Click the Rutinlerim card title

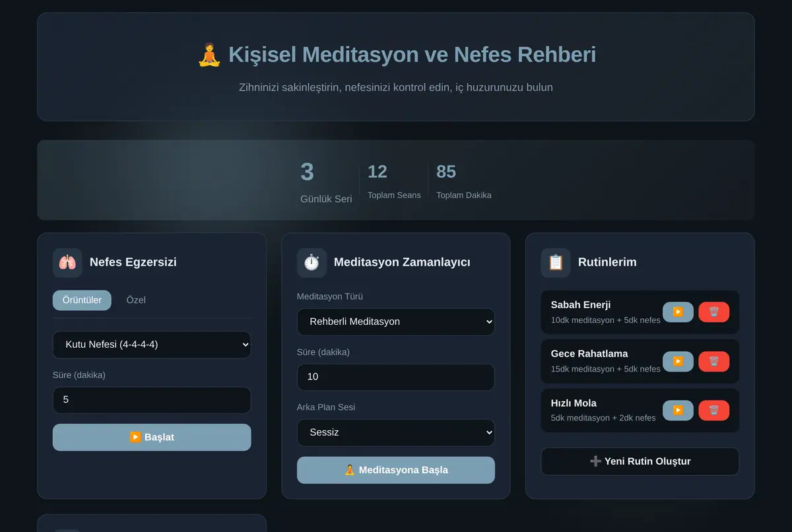tap(607, 262)
